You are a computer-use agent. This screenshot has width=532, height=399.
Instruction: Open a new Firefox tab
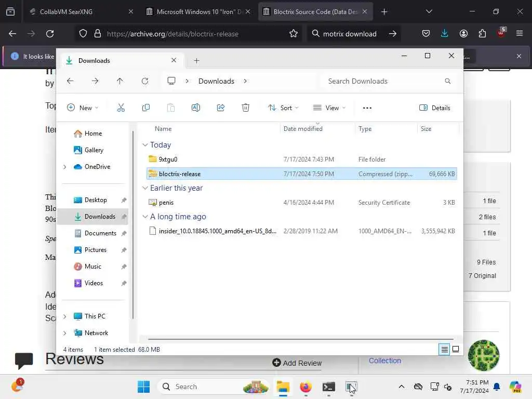(x=384, y=11)
